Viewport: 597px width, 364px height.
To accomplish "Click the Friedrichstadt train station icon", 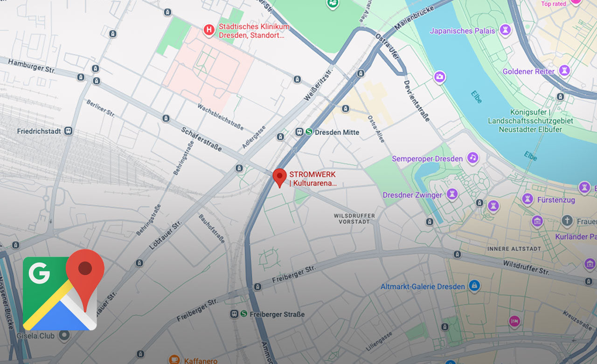I will (69, 131).
